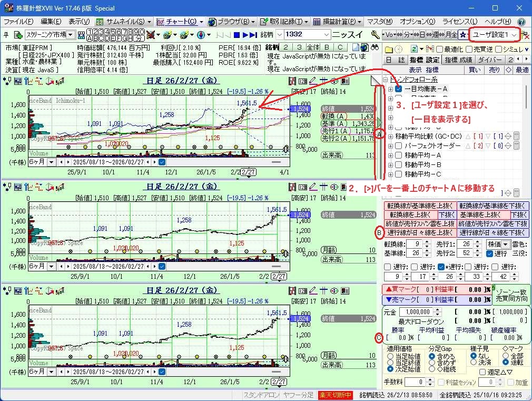
Task: Select the 当足始値 radio button
Action: pos(390,357)
